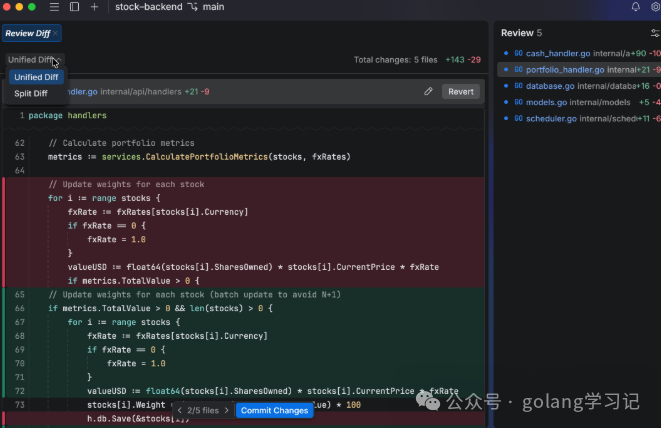Click line number 66 in gutter
This screenshot has width=661, height=428.
[20, 308]
